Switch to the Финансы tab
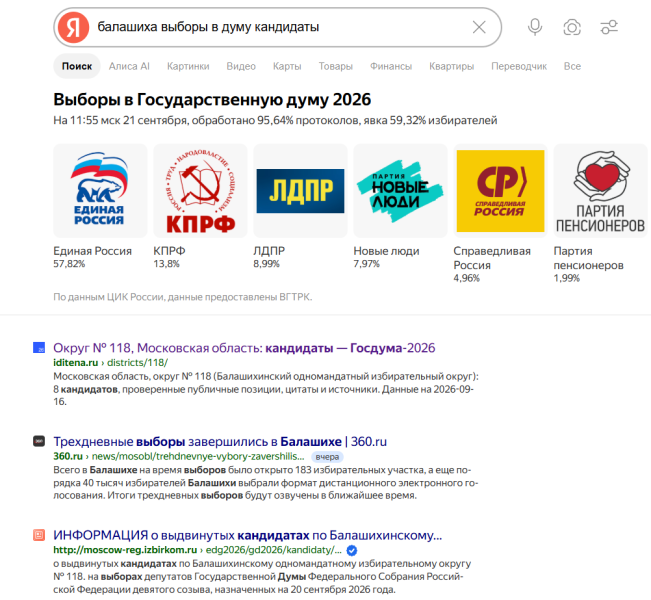This screenshot has height=600, width=651. pyautogui.click(x=391, y=66)
